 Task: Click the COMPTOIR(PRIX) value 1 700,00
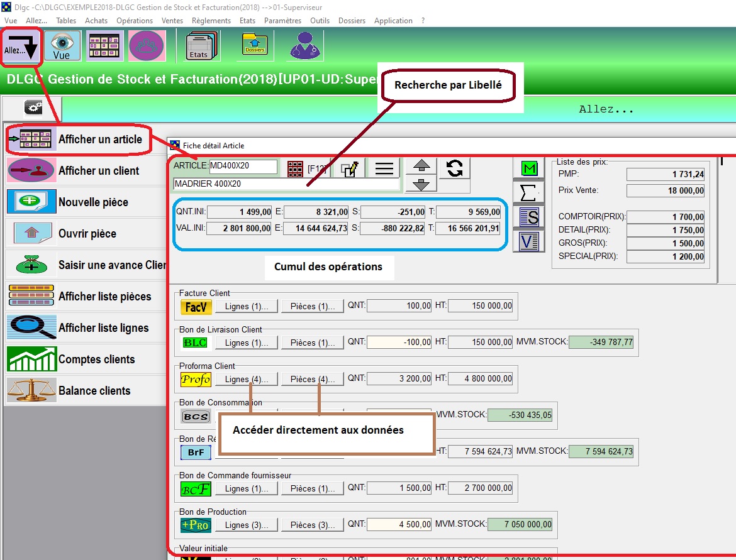(x=666, y=217)
